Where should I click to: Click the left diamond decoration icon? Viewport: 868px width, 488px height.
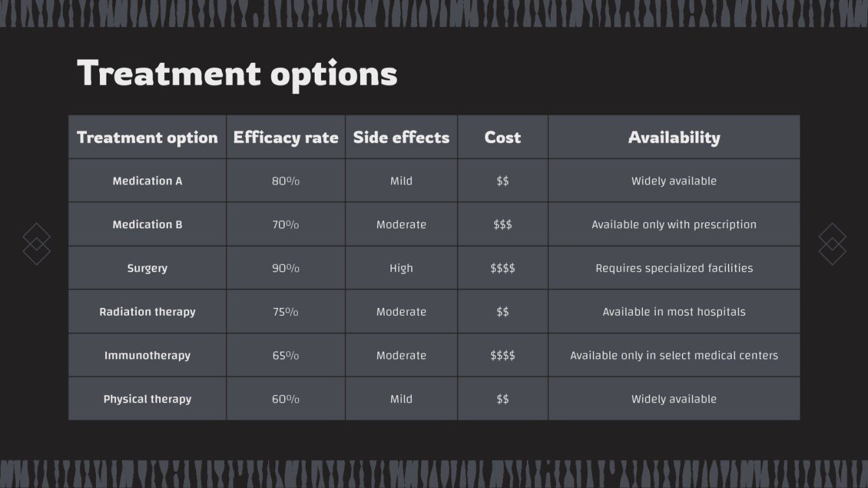(36, 244)
